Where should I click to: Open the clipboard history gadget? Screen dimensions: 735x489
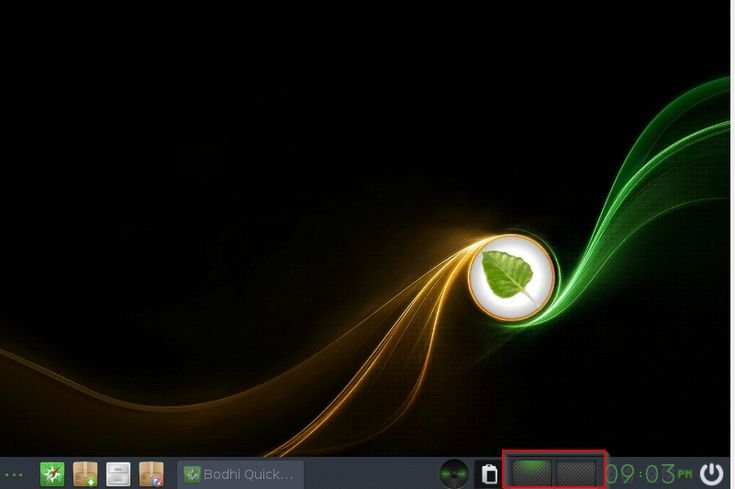click(489, 474)
